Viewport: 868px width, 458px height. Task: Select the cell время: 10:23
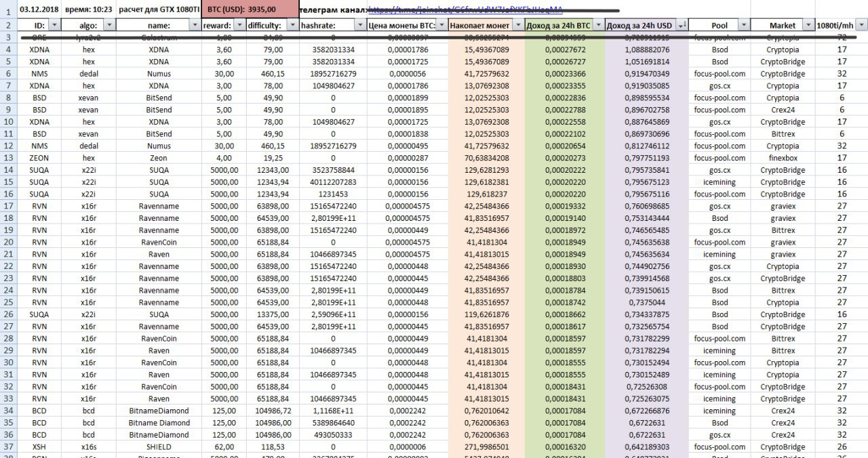tap(88, 9)
